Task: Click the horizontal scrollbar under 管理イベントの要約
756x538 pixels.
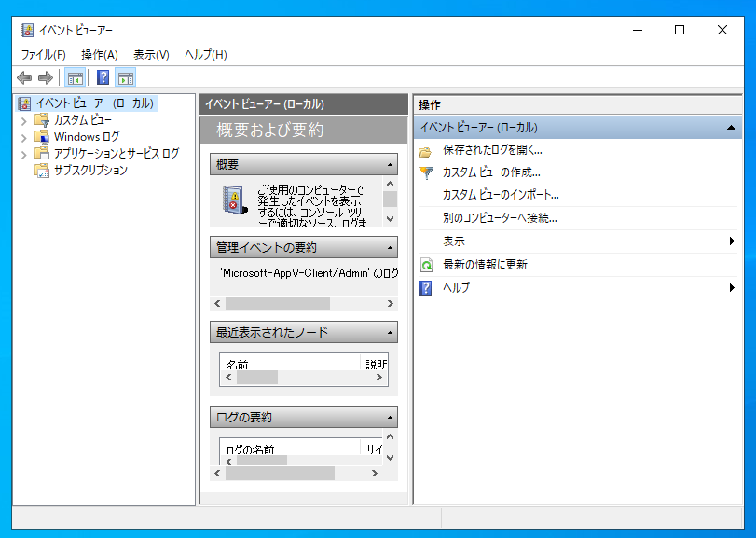Action: (278, 304)
